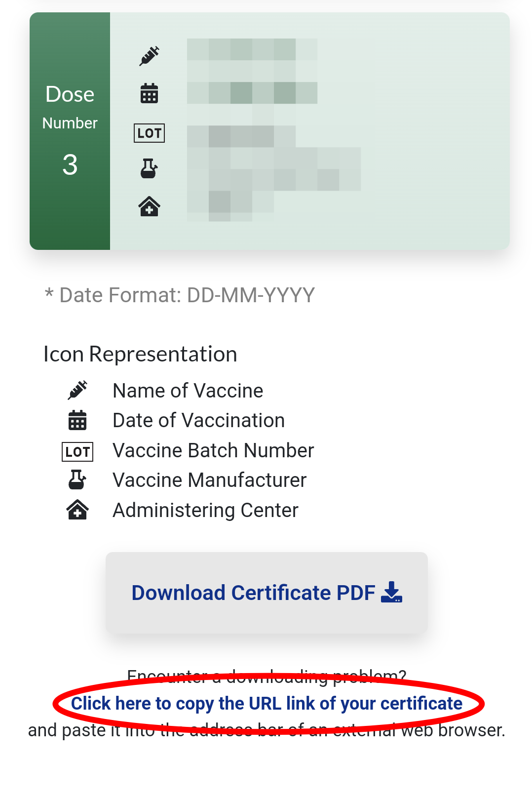The image size is (532, 799).
Task: Copy the certificate URL via the Click here link
Action: (266, 703)
